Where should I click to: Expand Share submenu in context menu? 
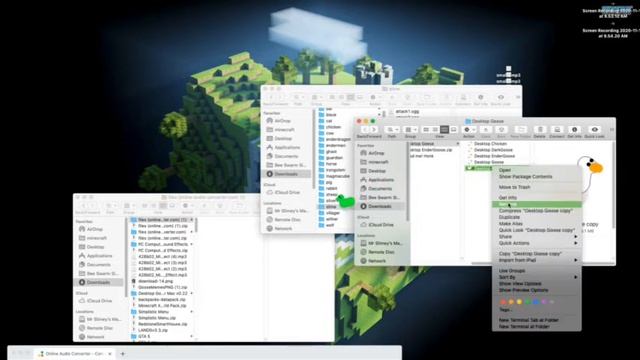click(537, 237)
